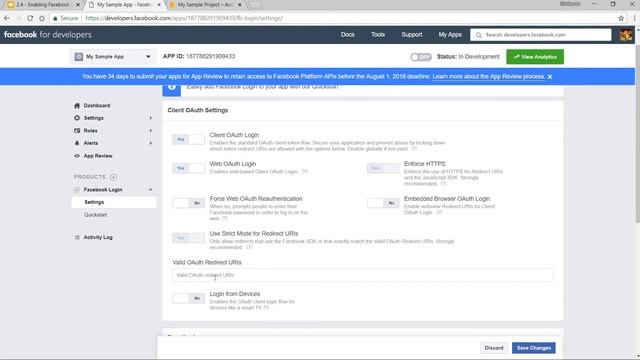Open the My Sample App dropdown

[113, 57]
